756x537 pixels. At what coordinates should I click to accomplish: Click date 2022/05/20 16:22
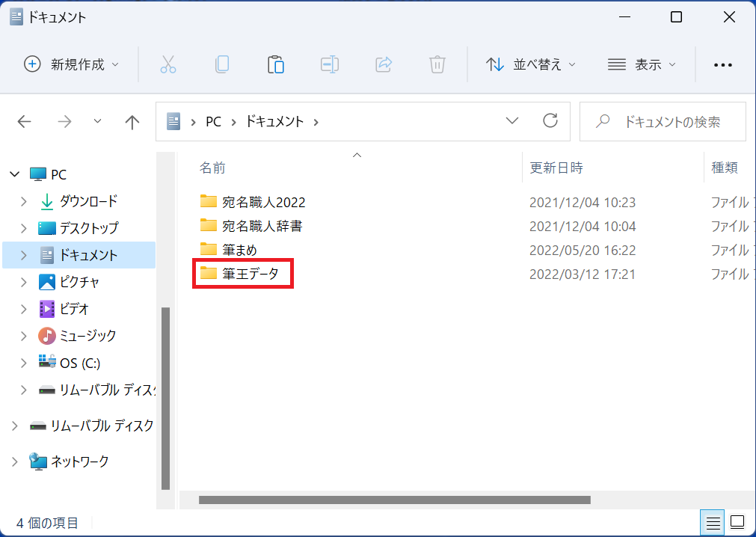pyautogui.click(x=583, y=251)
